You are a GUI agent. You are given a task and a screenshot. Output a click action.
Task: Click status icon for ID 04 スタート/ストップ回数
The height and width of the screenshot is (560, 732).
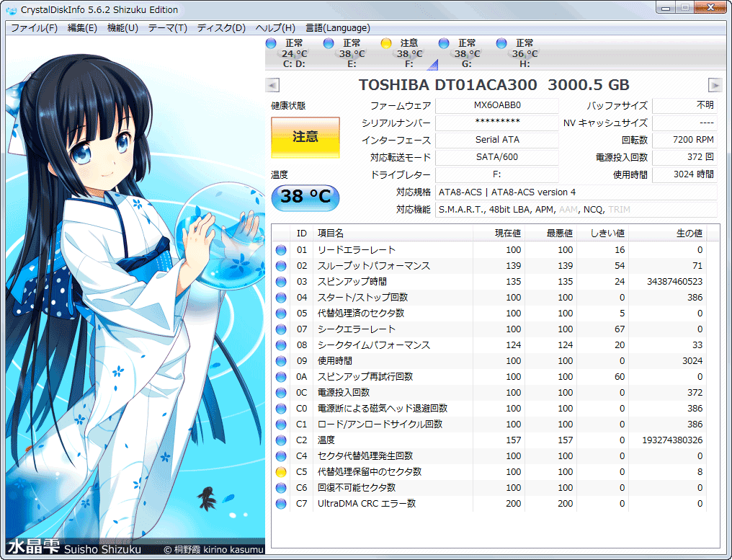click(281, 298)
